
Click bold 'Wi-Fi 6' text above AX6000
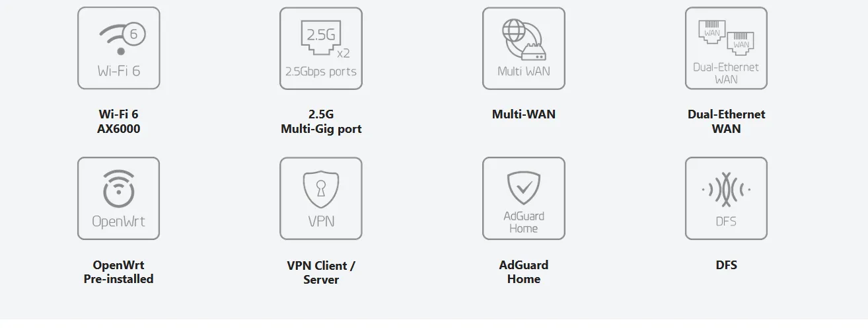[119, 114]
